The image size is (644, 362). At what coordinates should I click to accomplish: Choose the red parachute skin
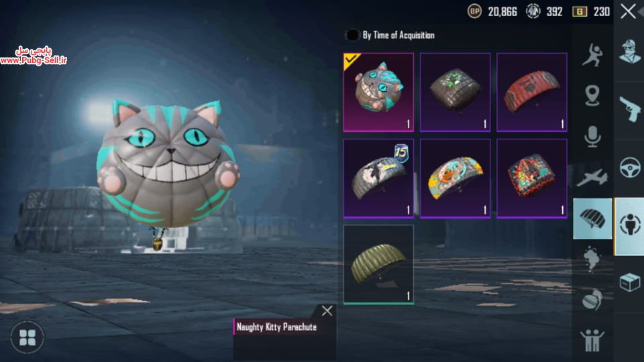532,93
